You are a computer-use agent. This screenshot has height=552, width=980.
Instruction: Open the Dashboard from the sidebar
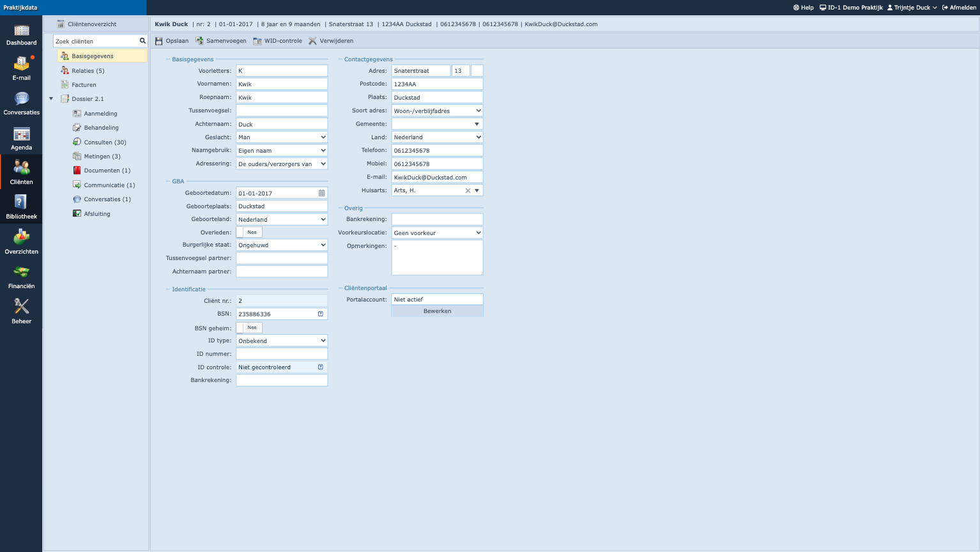tap(21, 31)
